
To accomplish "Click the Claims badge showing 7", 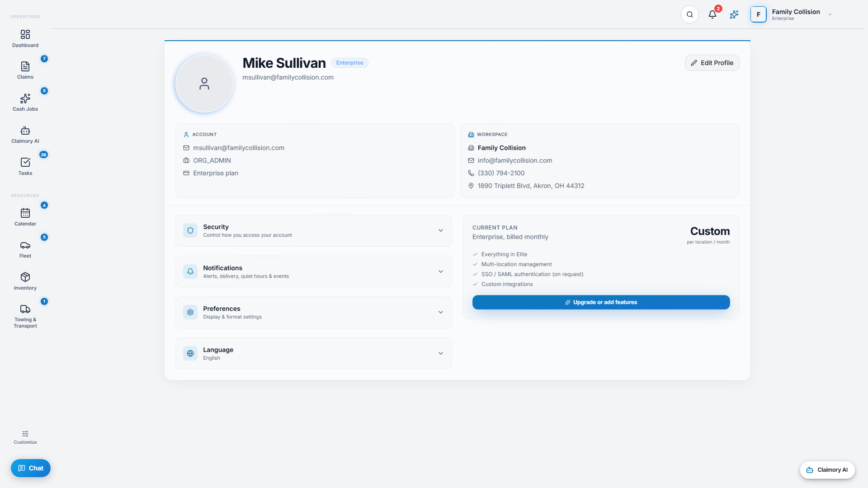I will [44, 59].
